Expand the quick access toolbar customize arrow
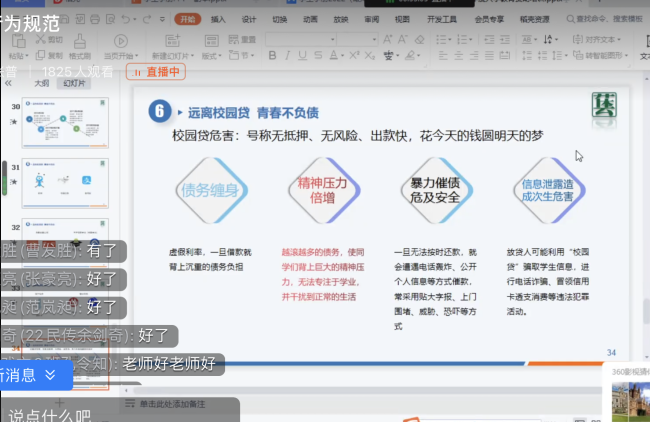The width and height of the screenshot is (650, 422). [x=162, y=19]
